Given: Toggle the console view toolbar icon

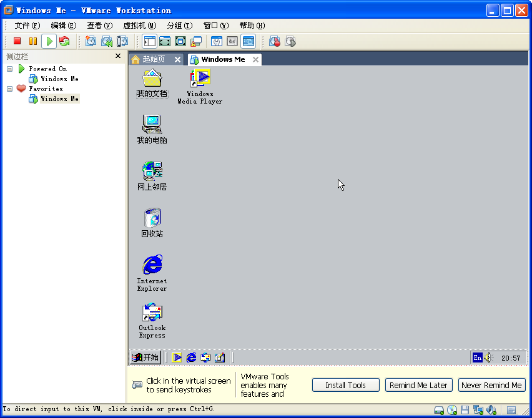Looking at the screenshot, I should 249,41.
